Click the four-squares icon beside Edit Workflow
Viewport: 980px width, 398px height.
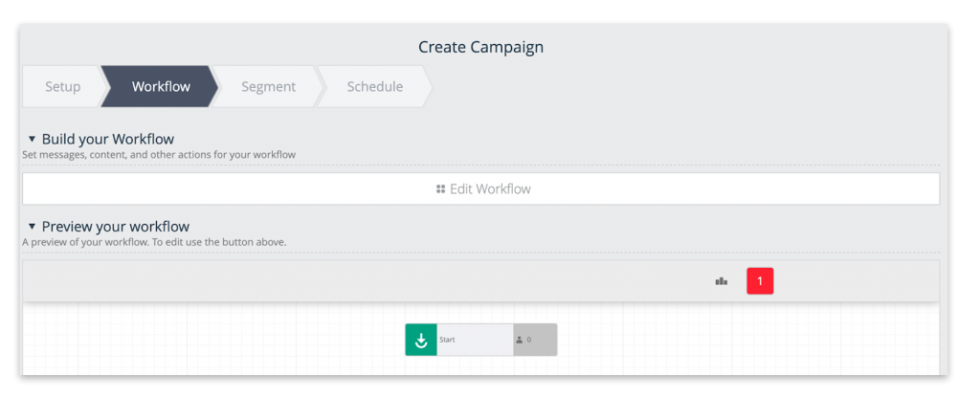tap(440, 188)
